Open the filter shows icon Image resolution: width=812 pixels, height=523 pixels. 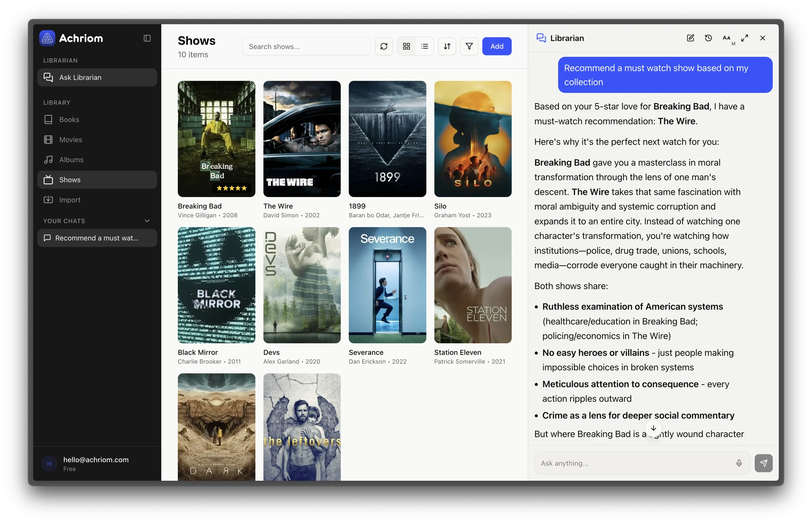[x=469, y=46]
